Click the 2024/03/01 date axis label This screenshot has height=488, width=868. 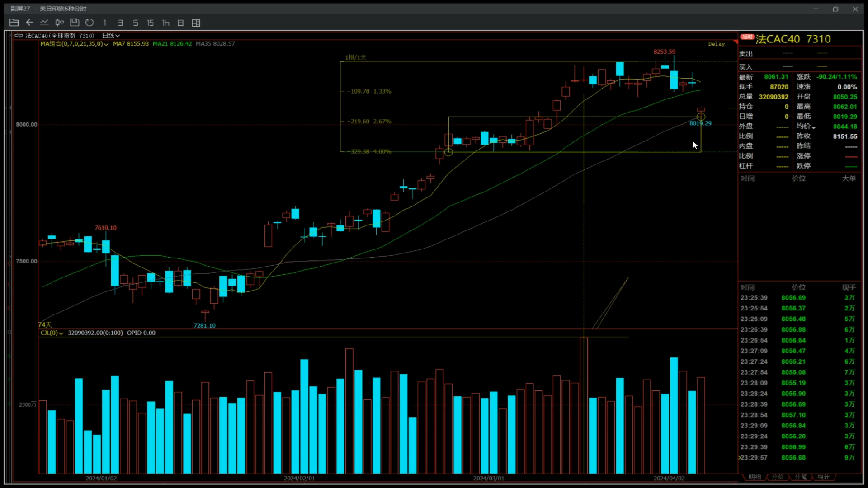pyautogui.click(x=489, y=478)
